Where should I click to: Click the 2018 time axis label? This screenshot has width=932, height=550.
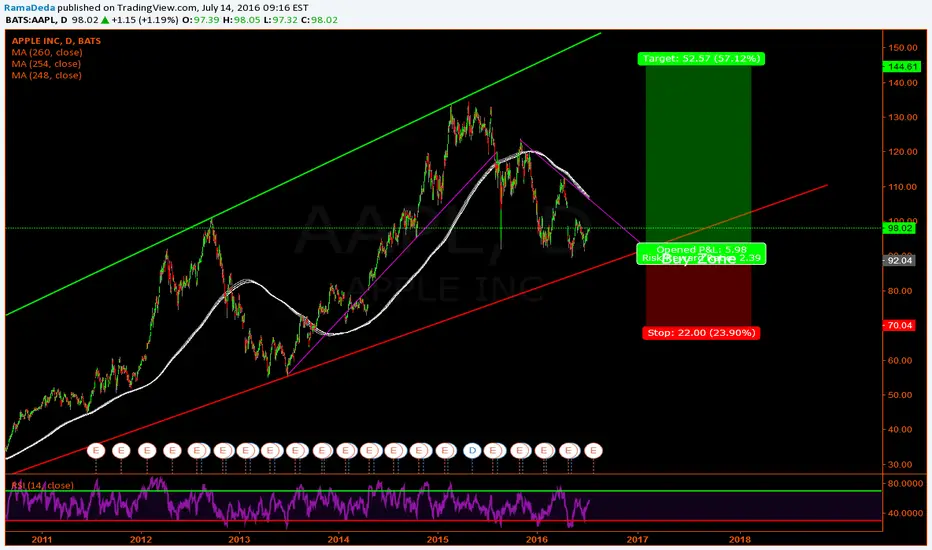739,539
